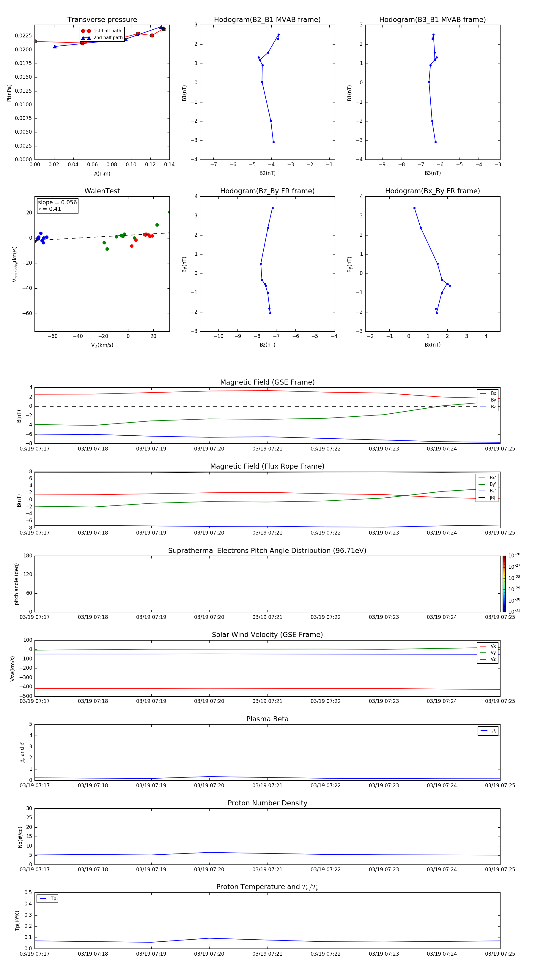Click the 10^-26 label on the colorbar
Image resolution: width=535 pixels, height=980 pixels.
tap(514, 555)
